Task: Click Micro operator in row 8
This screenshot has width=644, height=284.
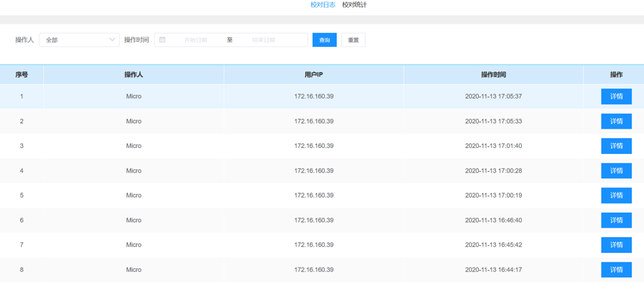Action: [134, 270]
